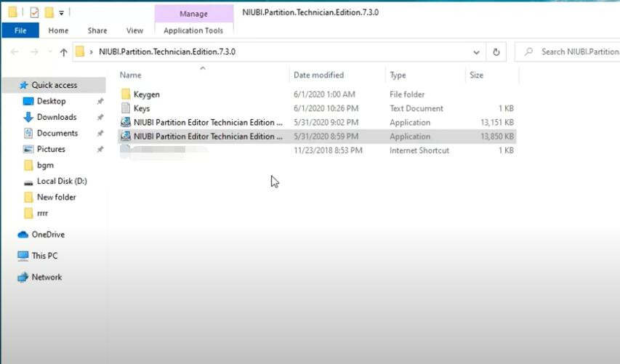Viewport: 620px width, 364px height.
Task: Open This PC in navigation pane
Action: [x=44, y=256]
